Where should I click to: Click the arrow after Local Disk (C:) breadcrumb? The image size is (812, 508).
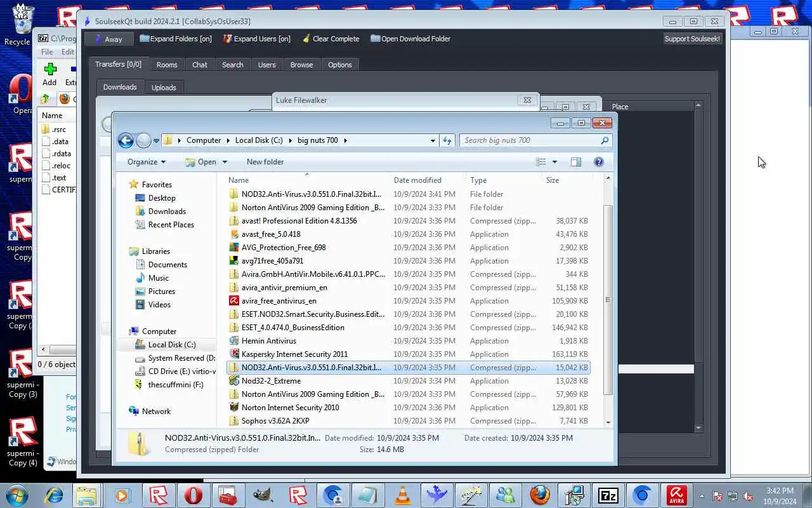point(290,140)
